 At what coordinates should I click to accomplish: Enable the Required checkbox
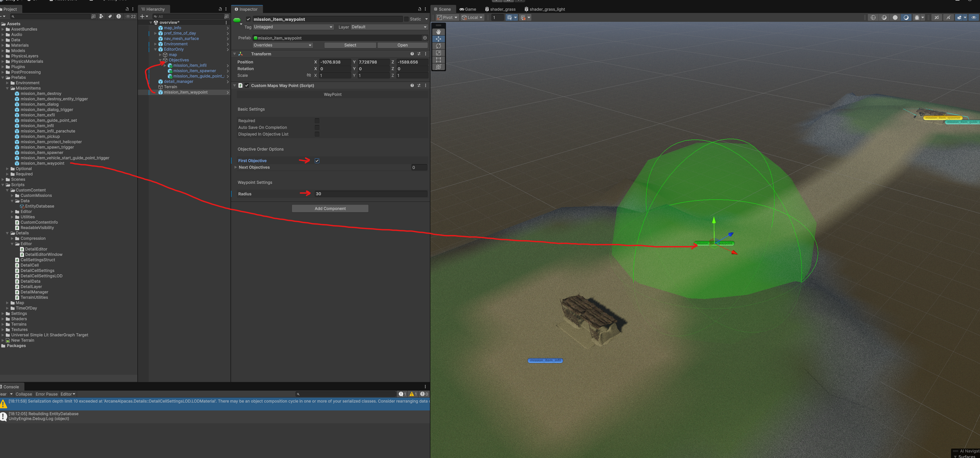[x=317, y=121]
